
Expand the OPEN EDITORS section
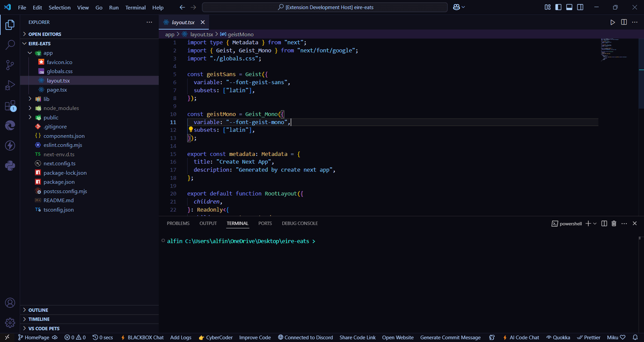89,34
